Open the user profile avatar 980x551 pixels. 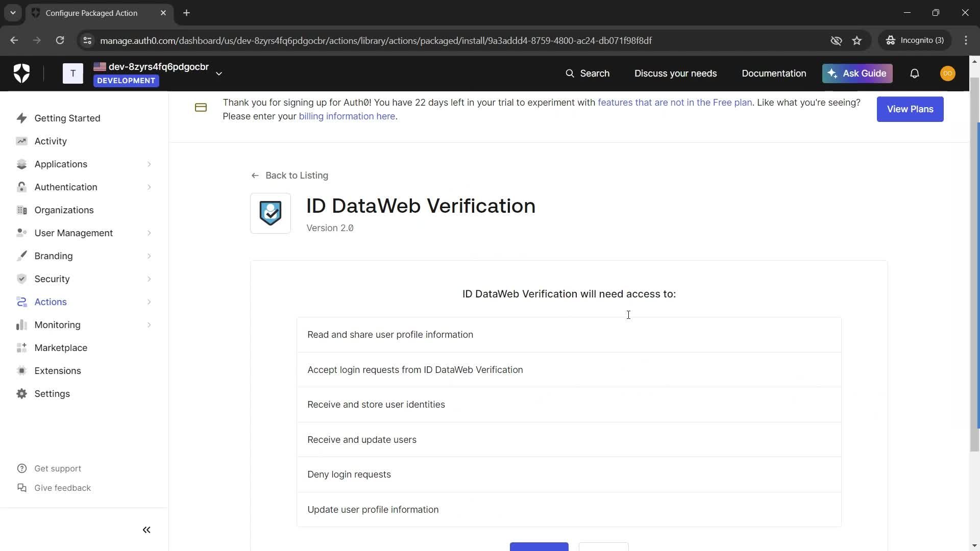coord(948,73)
